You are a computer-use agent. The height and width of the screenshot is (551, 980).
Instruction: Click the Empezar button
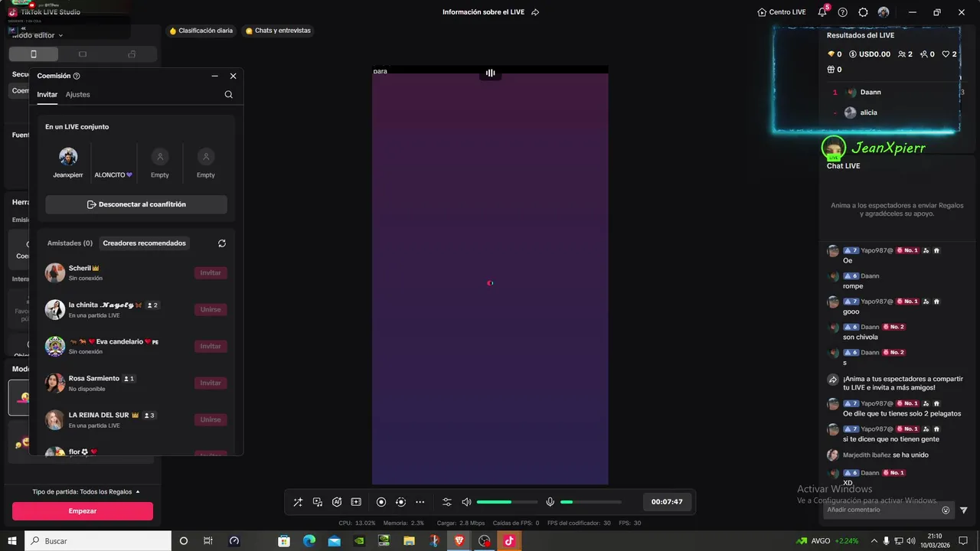click(x=83, y=511)
